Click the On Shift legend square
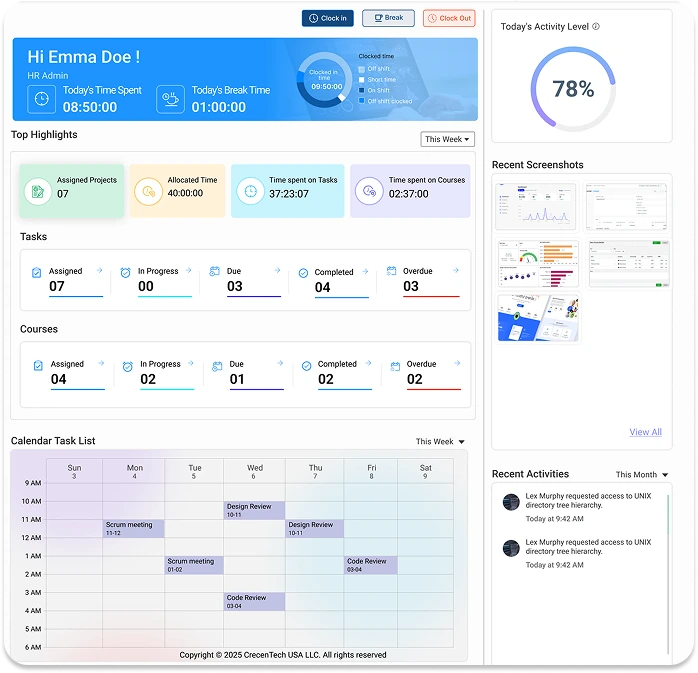 (362, 90)
